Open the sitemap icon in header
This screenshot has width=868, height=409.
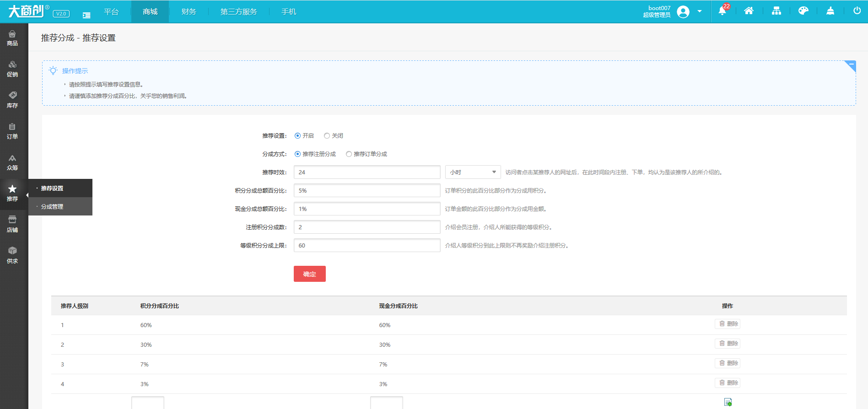tap(776, 11)
